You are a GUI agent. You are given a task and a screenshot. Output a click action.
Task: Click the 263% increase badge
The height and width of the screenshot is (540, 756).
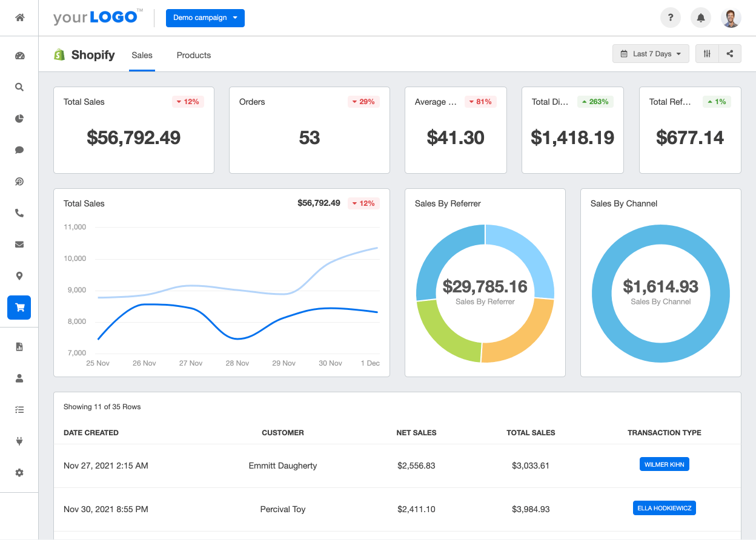click(x=595, y=102)
